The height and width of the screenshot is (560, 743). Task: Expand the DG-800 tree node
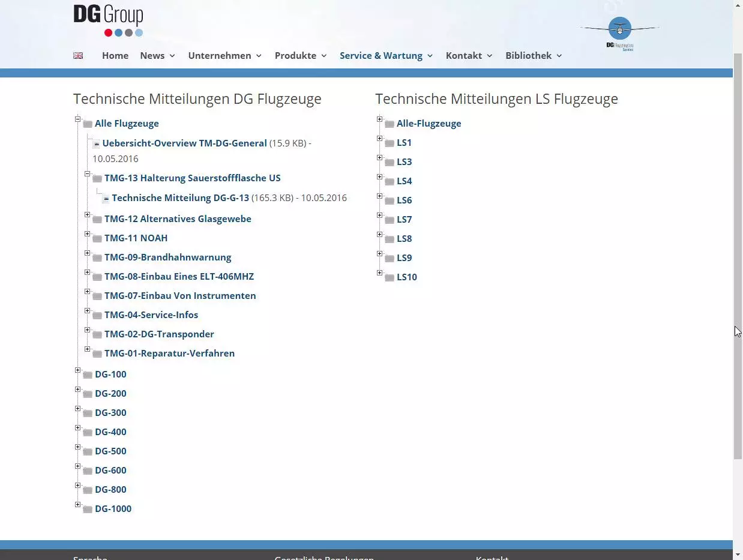tap(77, 486)
